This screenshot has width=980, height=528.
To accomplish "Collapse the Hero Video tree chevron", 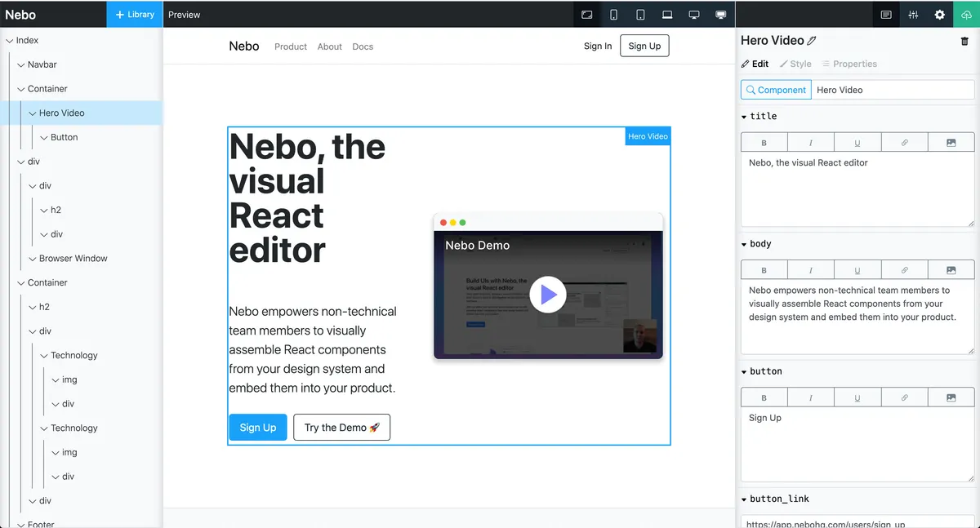I will click(32, 113).
